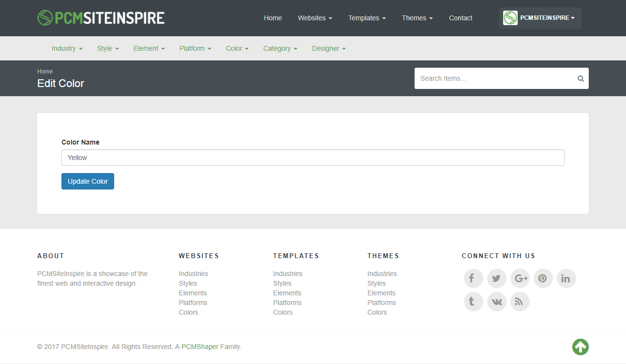
Task: Open Platforms under Themes footer
Action: 381,303
